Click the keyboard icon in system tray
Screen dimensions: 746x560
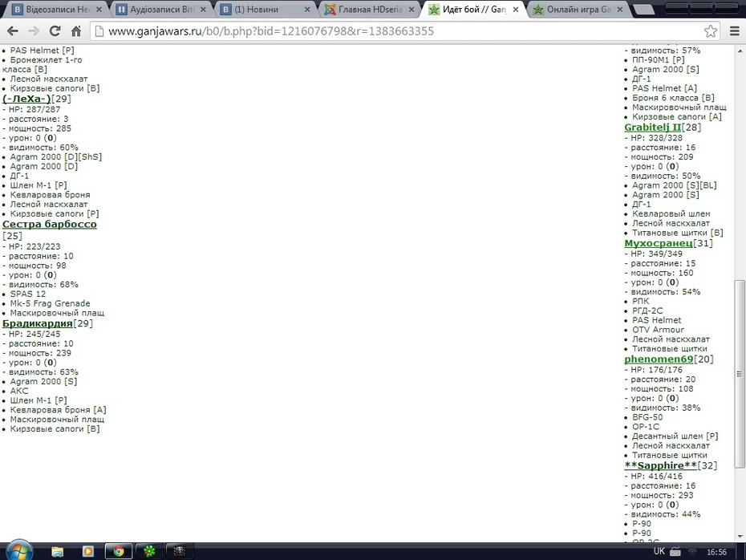pyautogui.click(x=675, y=552)
